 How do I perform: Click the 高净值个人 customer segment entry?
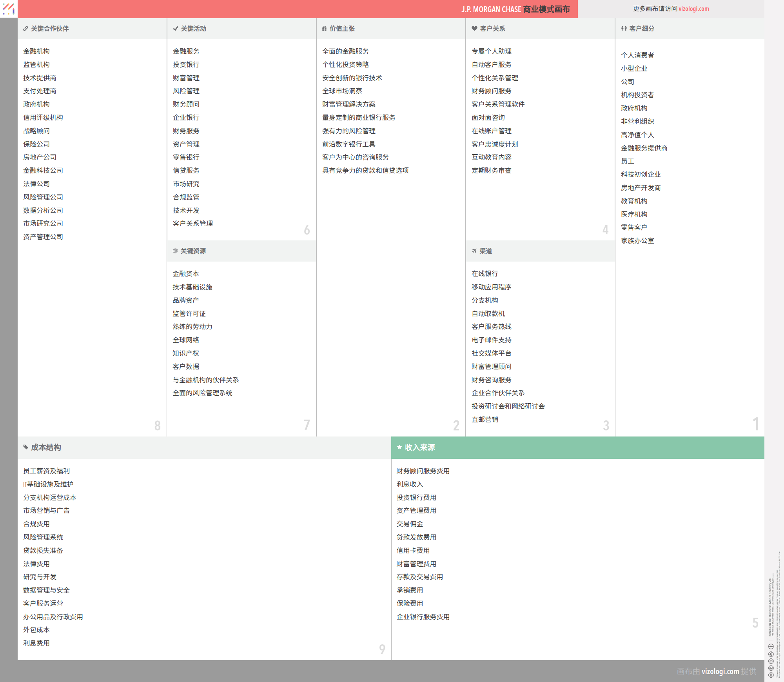point(637,135)
